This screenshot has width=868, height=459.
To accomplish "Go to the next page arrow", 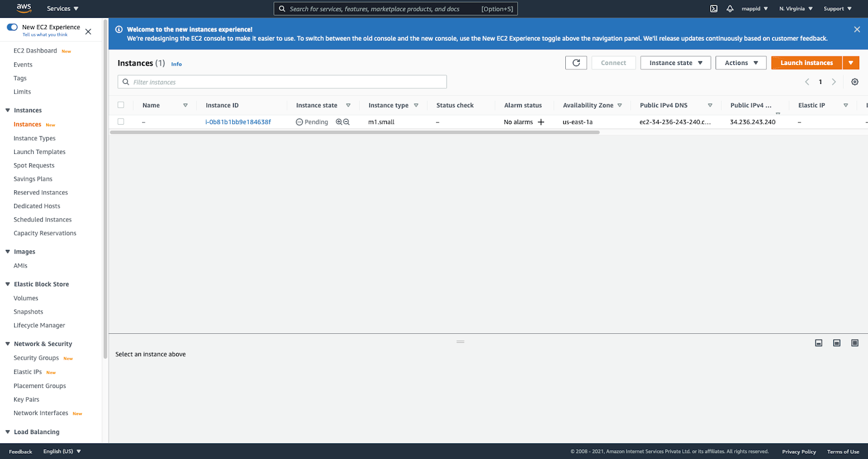I will point(834,82).
